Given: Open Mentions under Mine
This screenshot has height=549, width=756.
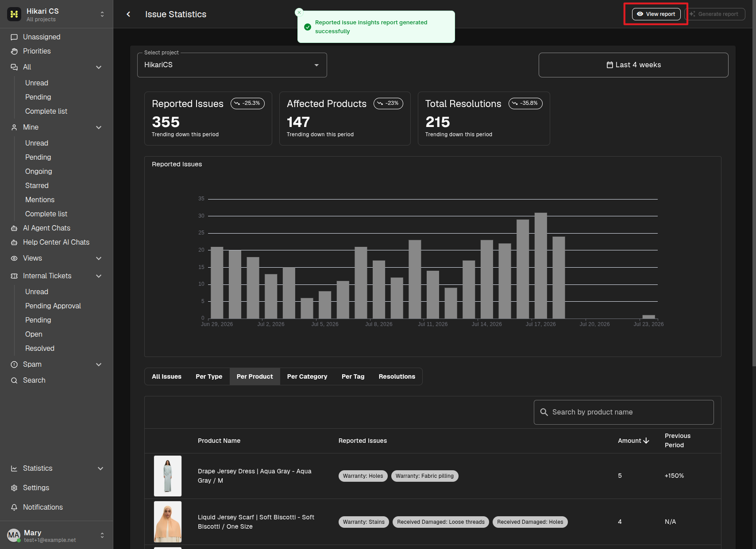Looking at the screenshot, I should pos(40,200).
